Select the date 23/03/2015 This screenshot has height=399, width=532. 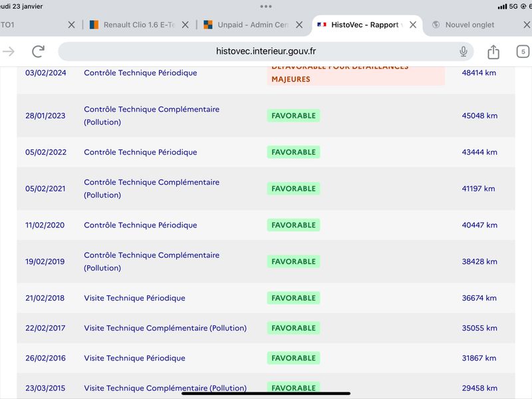45,388
